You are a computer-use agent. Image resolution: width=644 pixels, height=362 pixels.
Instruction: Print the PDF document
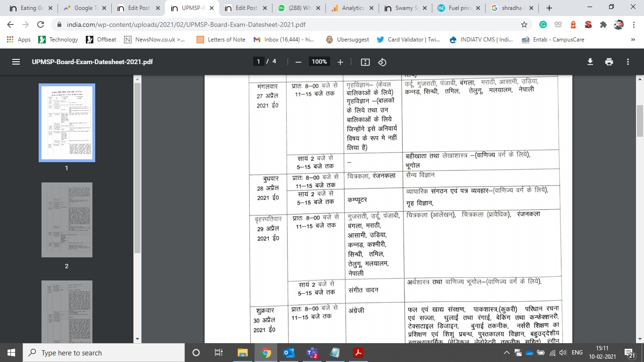pyautogui.click(x=609, y=62)
